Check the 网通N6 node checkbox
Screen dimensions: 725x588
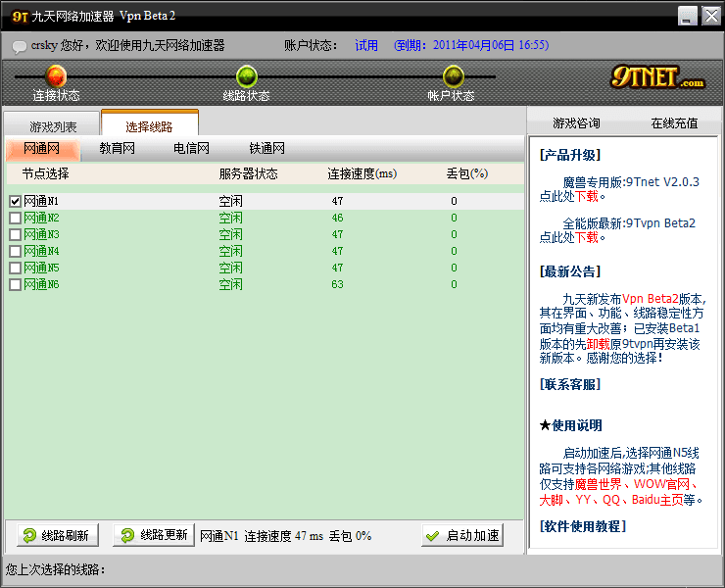(x=16, y=284)
